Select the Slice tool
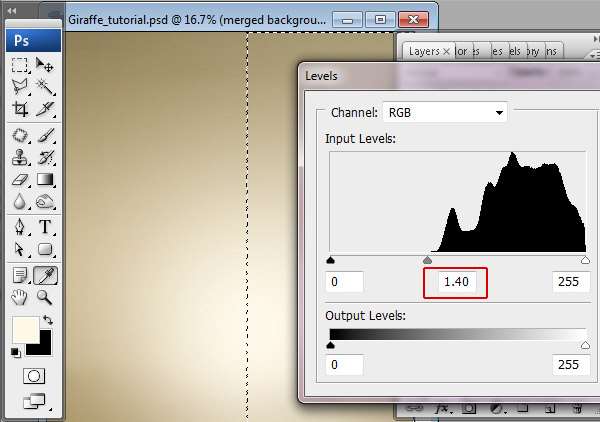The image size is (600, 422). click(45, 109)
